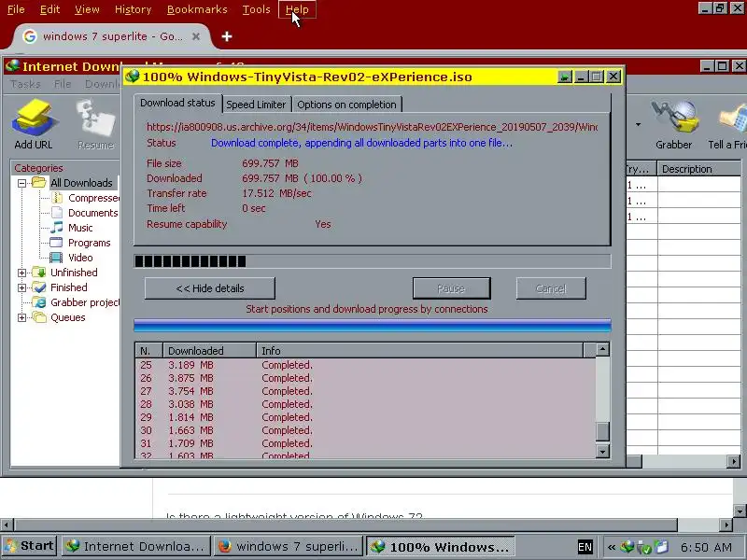Click the Info column header
The image size is (747, 560).
click(x=419, y=351)
